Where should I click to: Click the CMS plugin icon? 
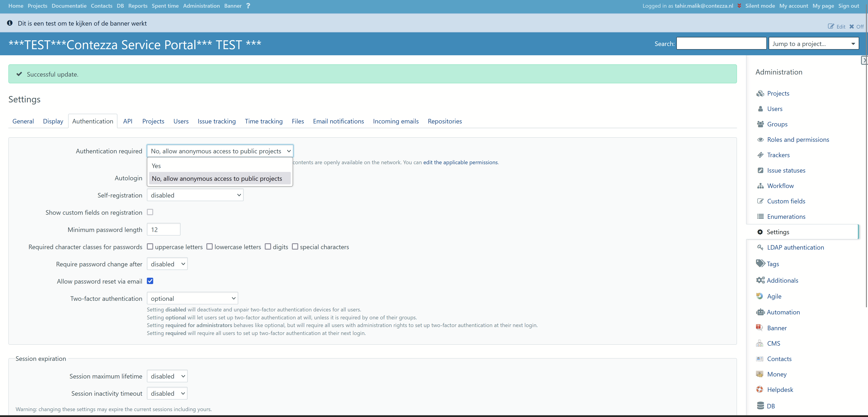click(x=759, y=343)
